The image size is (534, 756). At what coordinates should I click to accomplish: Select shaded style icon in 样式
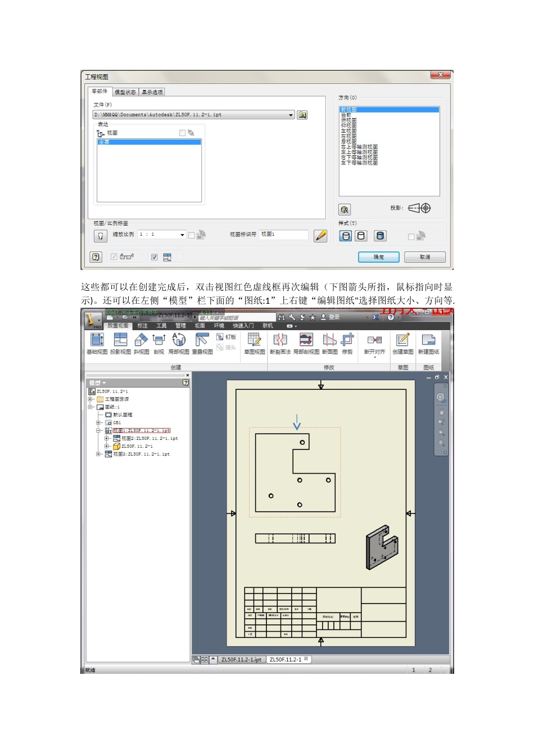pos(381,236)
